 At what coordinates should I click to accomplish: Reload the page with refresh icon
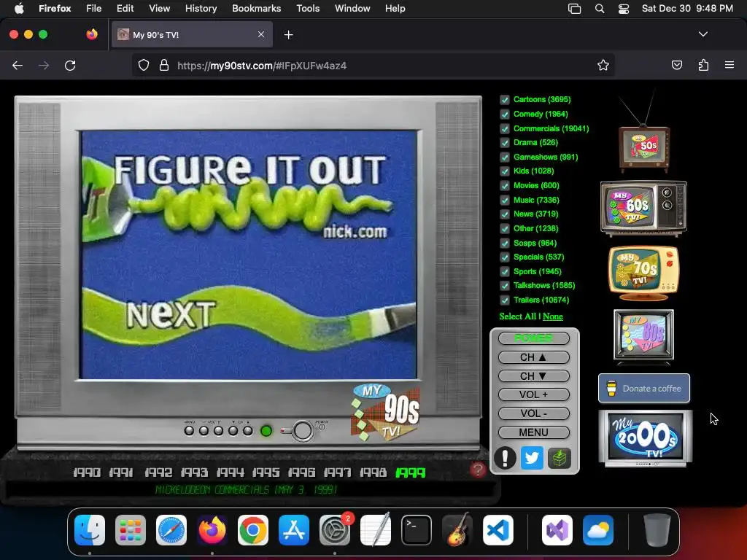point(70,65)
